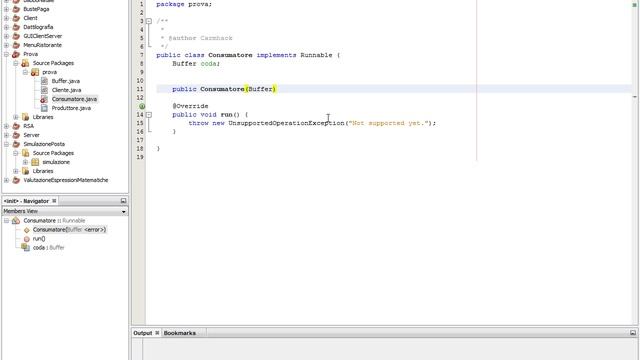This screenshot has width=640, height=360.
Task: Click the prova package icon
Action: pyautogui.click(x=35, y=72)
